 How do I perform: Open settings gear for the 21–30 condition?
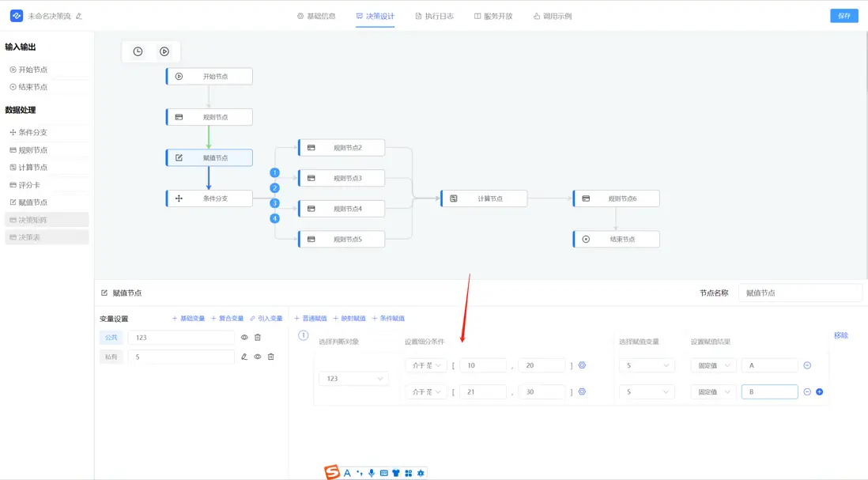point(582,391)
